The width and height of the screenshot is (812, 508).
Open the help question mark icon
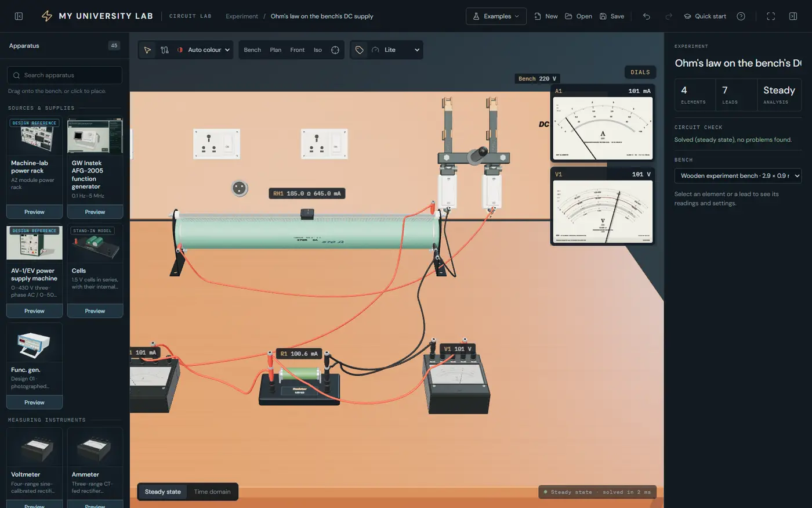[741, 16]
